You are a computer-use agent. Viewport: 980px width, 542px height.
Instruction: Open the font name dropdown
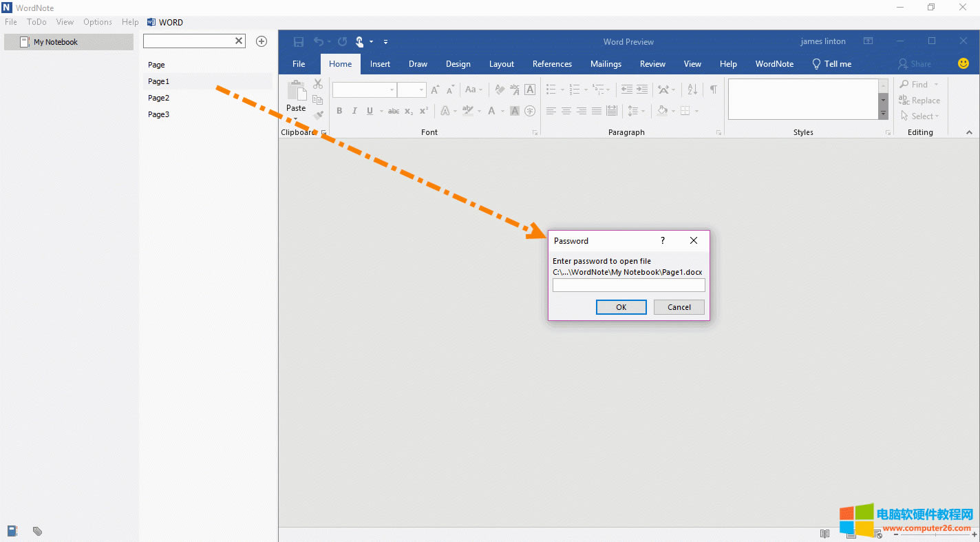(392, 90)
